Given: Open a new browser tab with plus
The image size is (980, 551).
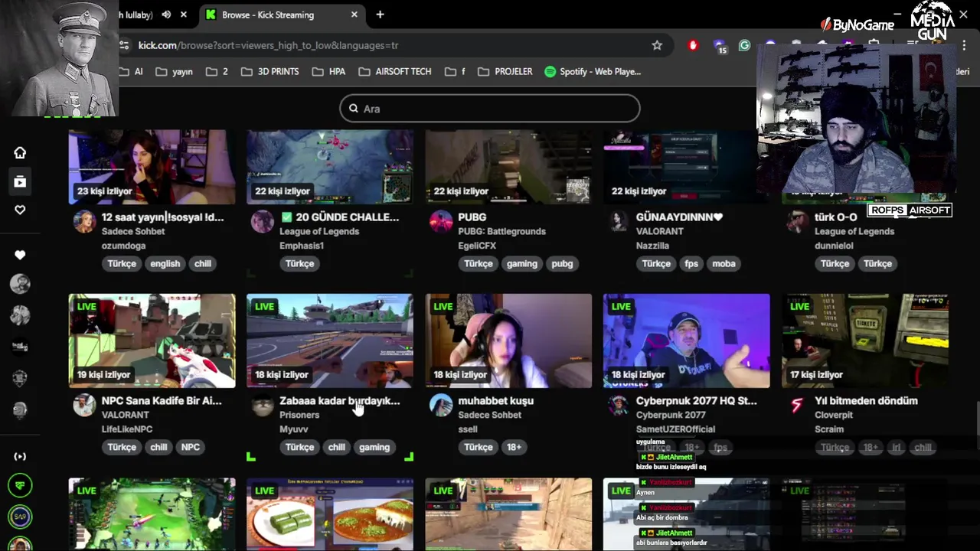Looking at the screenshot, I should pos(380,15).
